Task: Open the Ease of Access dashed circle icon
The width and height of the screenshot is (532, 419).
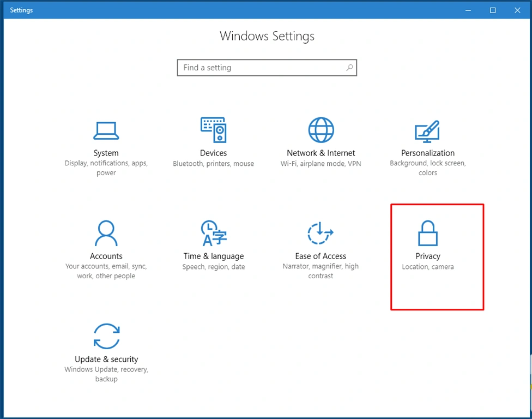Action: (x=321, y=233)
